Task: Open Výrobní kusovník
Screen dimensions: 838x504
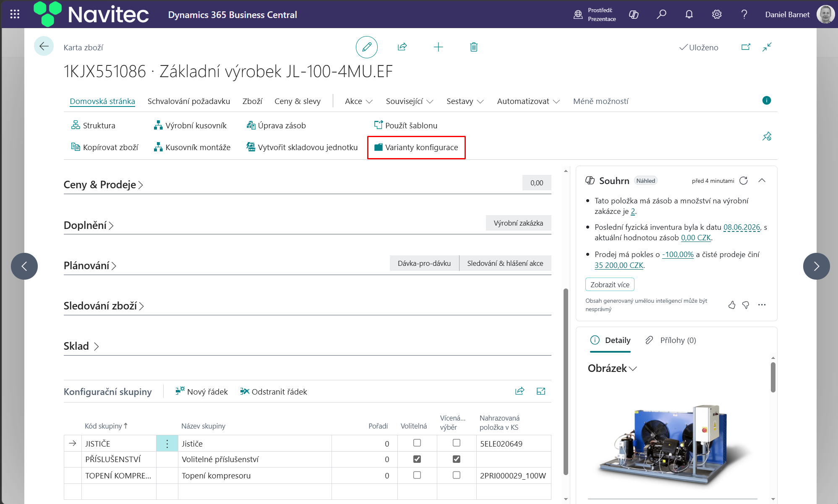Action: click(x=190, y=125)
